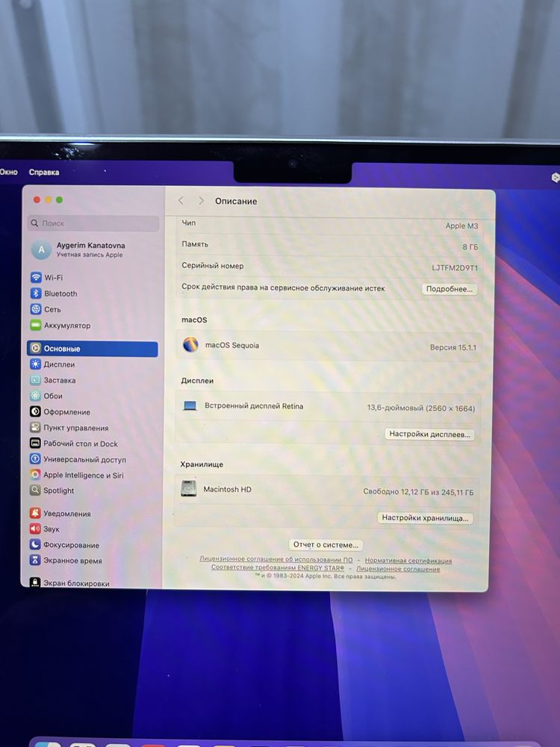Click the Учетная запись Apple label

(90, 255)
